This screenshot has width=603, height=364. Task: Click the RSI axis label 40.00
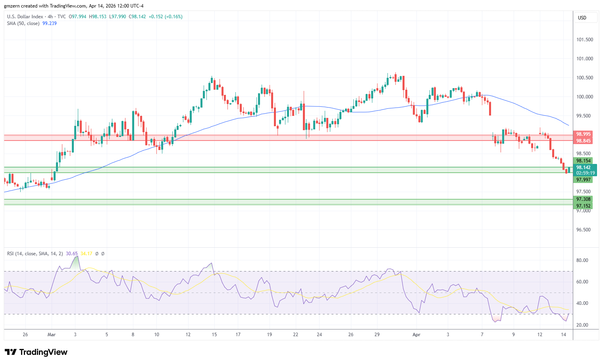coord(582,303)
